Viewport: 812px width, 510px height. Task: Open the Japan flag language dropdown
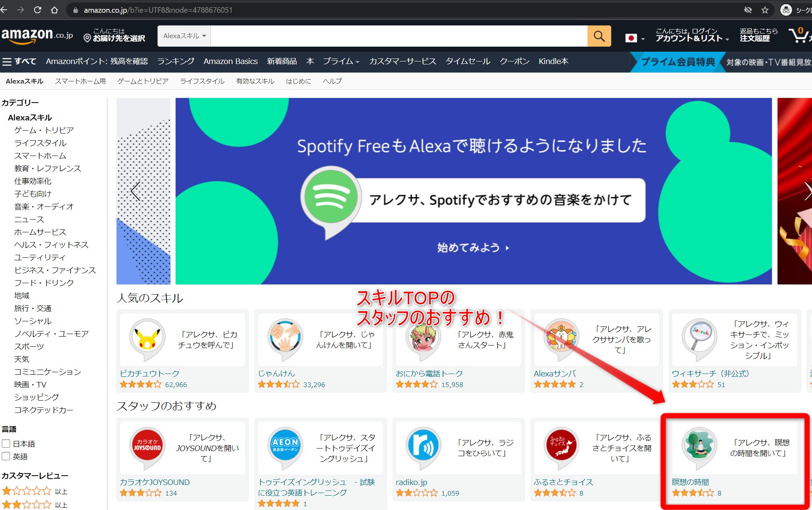635,38
